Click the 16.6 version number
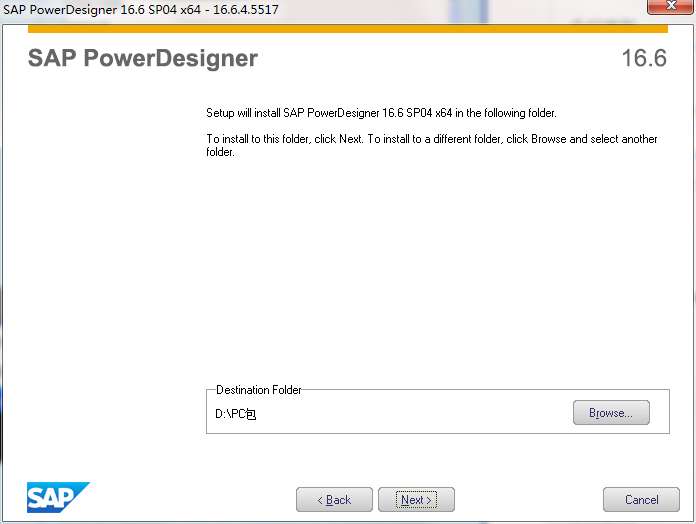 [644, 58]
